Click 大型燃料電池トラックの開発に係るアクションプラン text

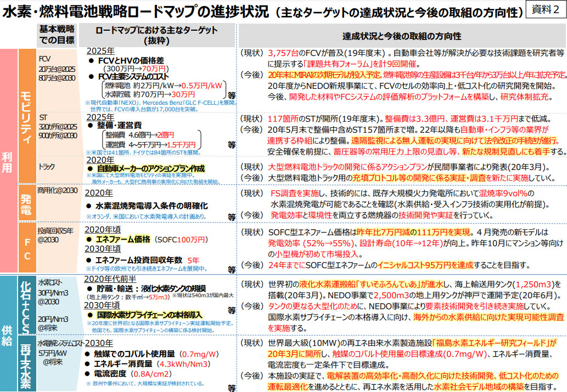click(347, 167)
